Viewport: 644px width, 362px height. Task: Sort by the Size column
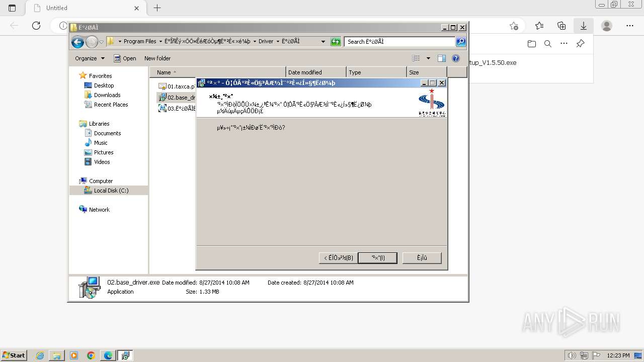(427, 72)
